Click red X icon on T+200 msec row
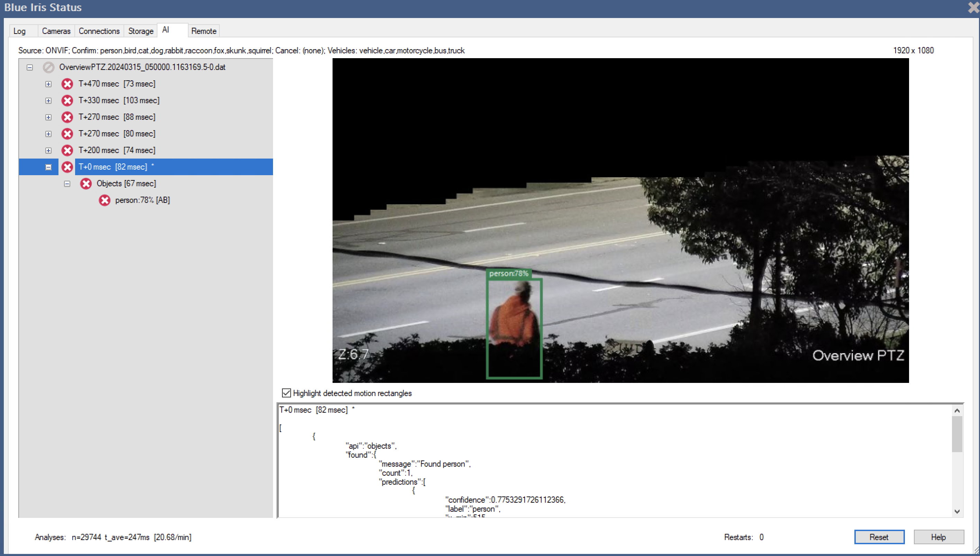 click(x=67, y=150)
